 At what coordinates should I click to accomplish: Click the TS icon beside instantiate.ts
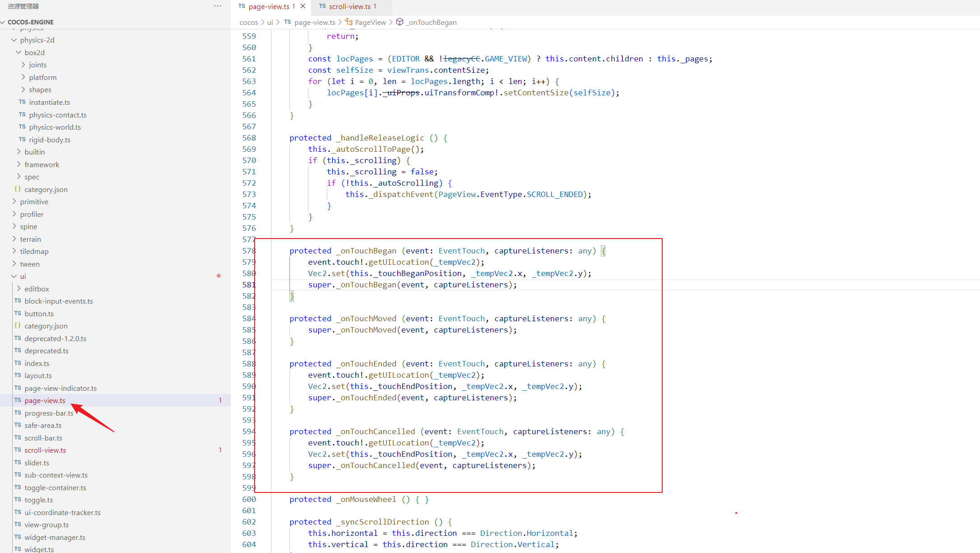coord(22,102)
